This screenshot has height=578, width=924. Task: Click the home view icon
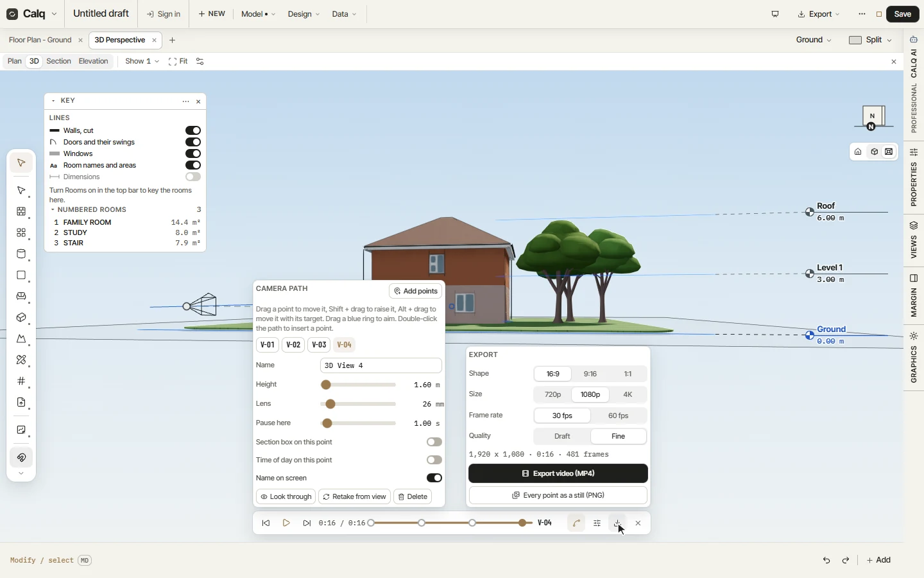pos(859,152)
